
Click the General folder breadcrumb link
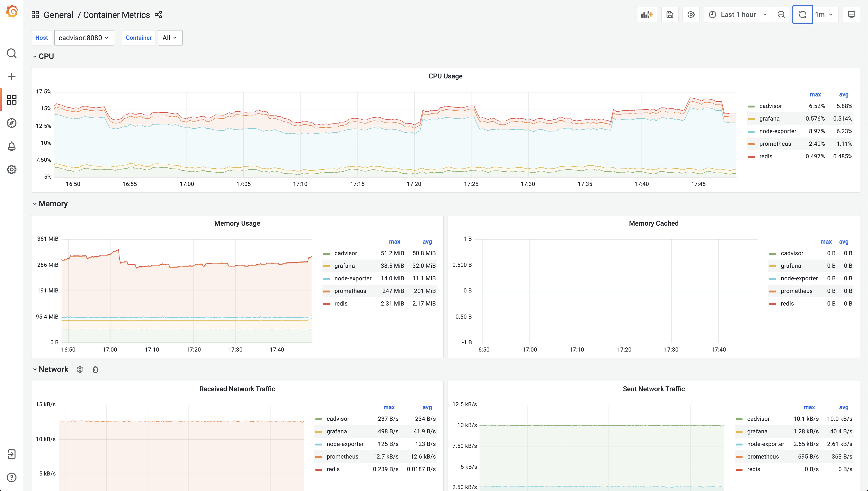coord(58,15)
